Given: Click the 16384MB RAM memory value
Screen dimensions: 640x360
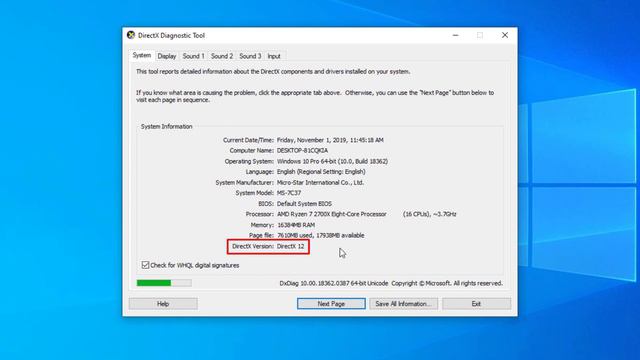Looking at the screenshot, I should point(296,225).
